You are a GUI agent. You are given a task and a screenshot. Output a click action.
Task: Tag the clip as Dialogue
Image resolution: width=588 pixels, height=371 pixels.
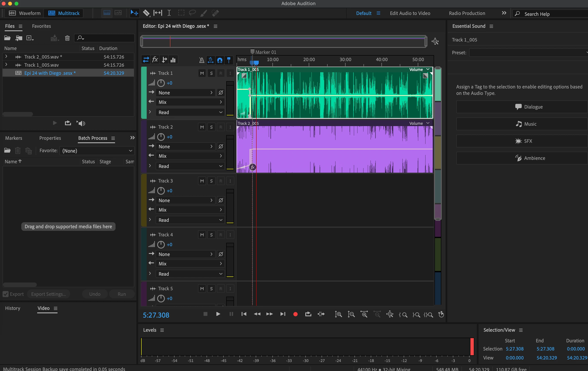point(522,107)
